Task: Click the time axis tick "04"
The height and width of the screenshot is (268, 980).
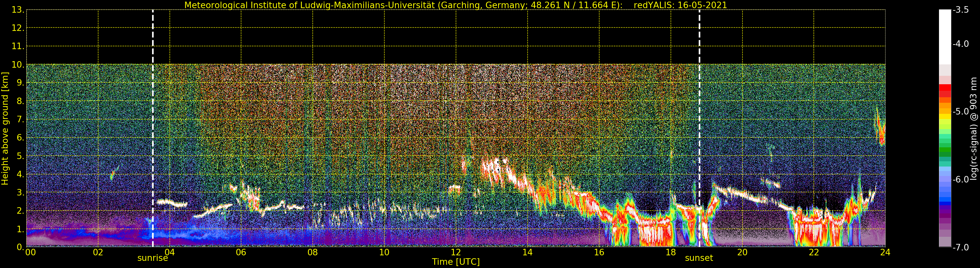Action: 170,252
